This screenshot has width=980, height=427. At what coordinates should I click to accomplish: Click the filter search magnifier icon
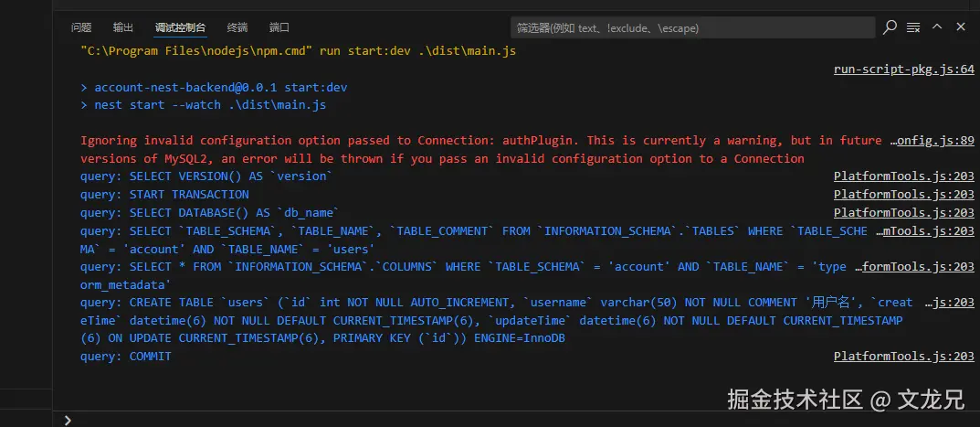[x=890, y=27]
